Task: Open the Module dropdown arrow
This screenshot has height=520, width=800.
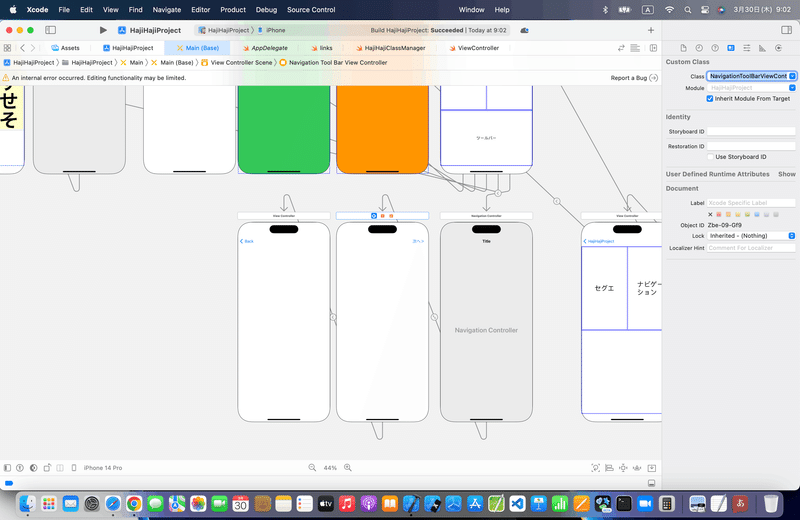Action: 792,88
